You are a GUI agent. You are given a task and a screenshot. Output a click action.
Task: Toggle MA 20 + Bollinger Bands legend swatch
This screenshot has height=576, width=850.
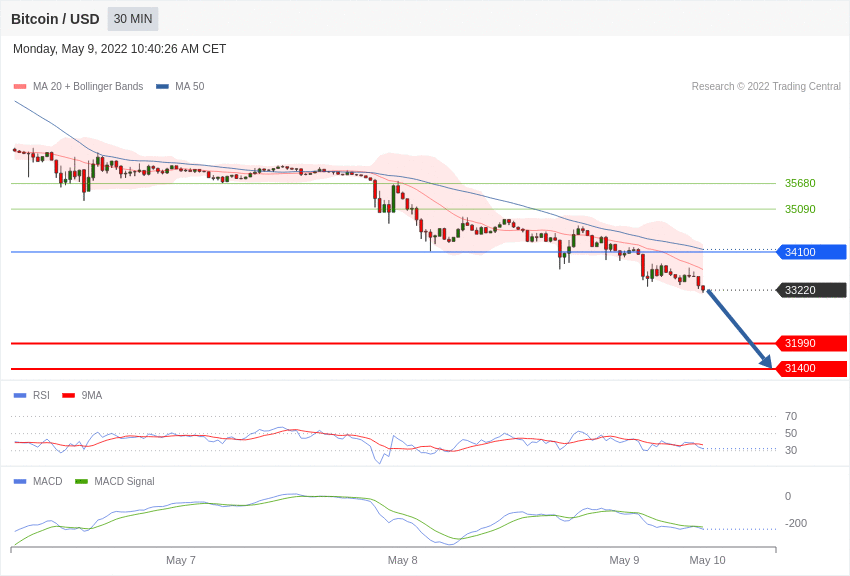[x=20, y=86]
